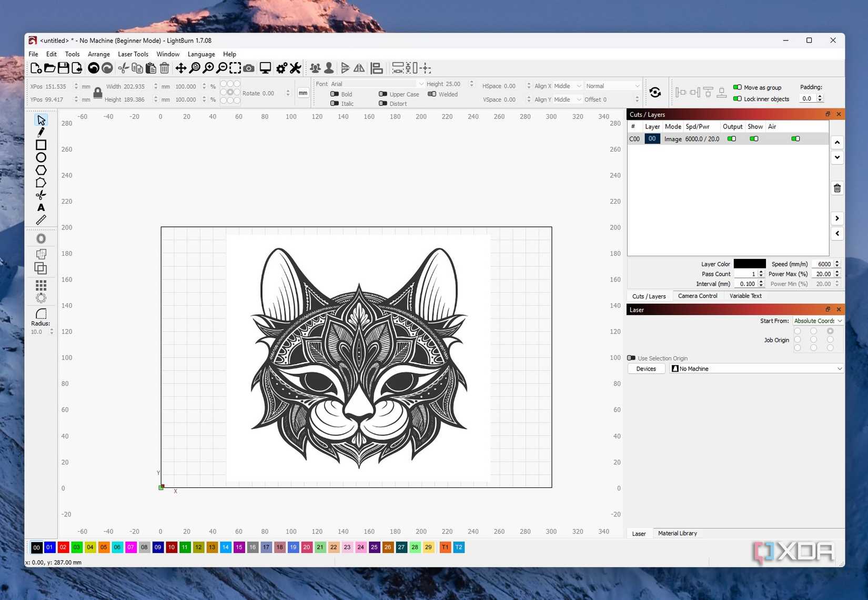Enable Use Selection Origin switch
868x600 pixels.
click(x=631, y=358)
